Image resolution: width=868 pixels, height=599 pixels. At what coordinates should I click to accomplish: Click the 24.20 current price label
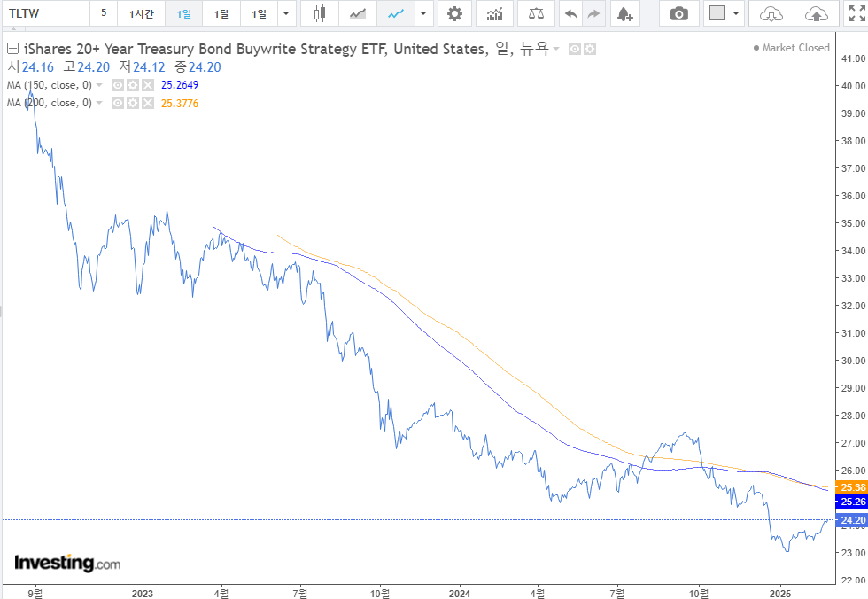click(851, 520)
